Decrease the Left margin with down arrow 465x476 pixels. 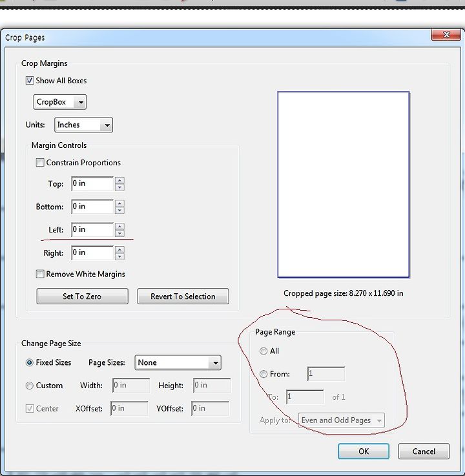click(119, 233)
